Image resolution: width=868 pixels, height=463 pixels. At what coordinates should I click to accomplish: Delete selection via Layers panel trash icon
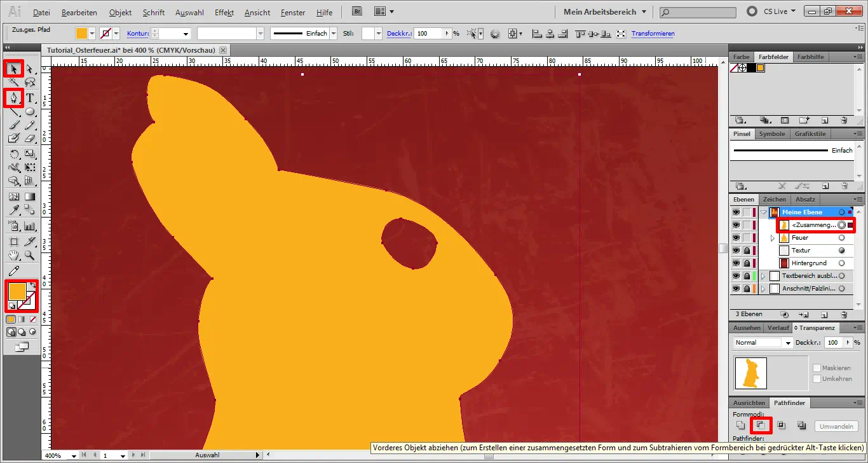[x=843, y=314]
